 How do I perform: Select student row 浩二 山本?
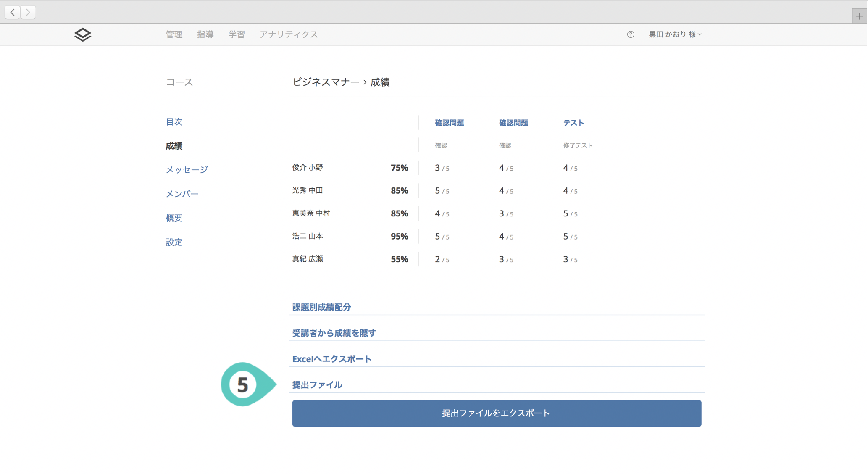(308, 236)
